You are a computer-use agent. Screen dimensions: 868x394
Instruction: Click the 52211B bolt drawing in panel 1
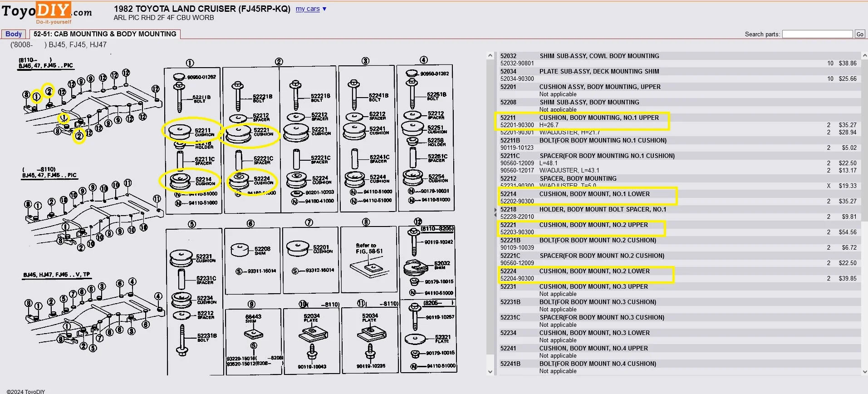pyautogui.click(x=180, y=98)
